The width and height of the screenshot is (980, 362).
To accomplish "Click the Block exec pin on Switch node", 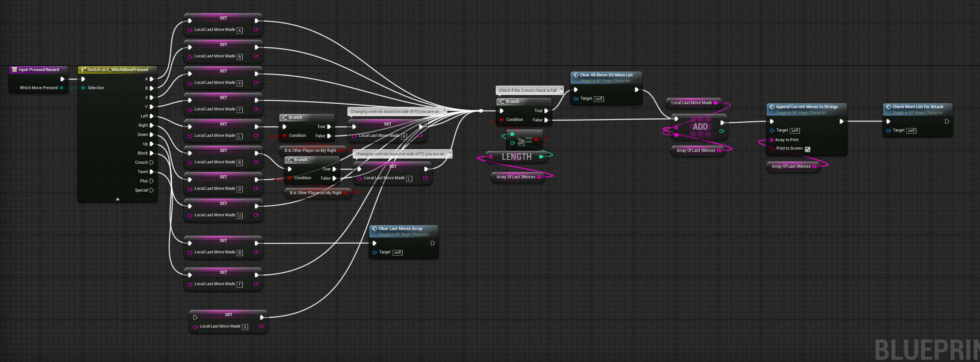I will point(151,153).
